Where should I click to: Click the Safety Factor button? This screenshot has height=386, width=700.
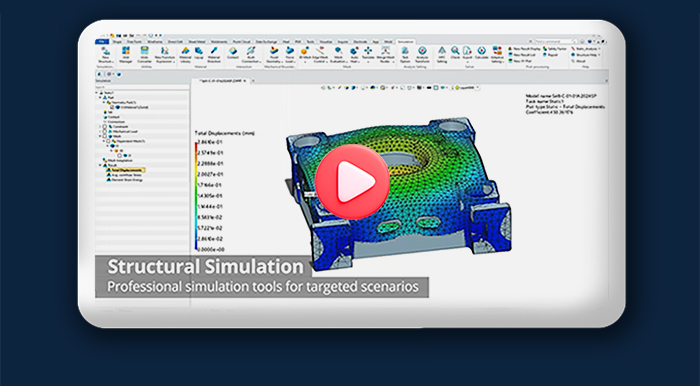tap(555, 49)
